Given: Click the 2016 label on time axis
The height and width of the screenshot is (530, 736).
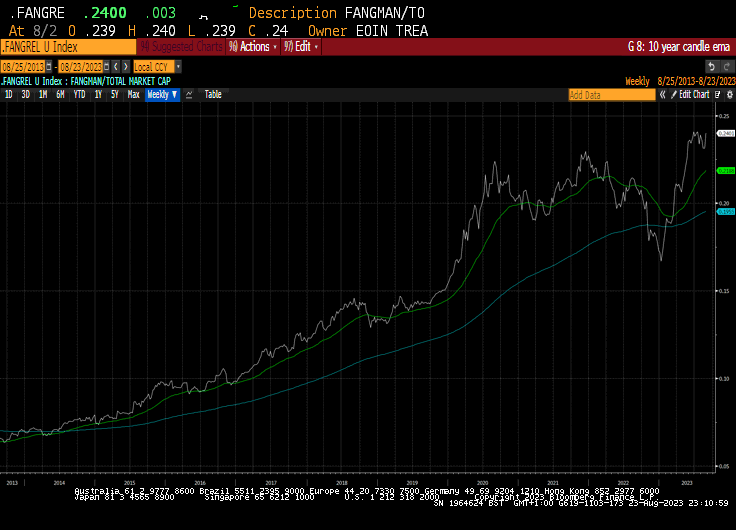Looking at the screenshot, I should point(200,483).
